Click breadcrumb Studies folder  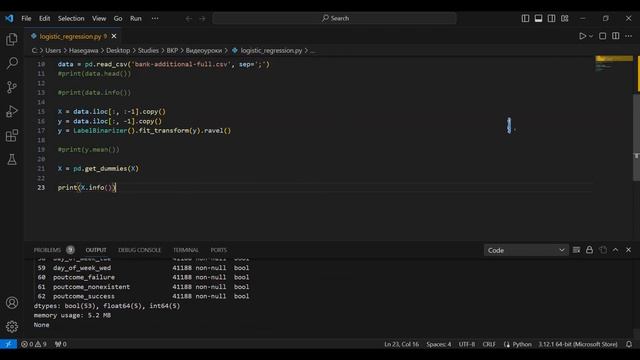148,51
